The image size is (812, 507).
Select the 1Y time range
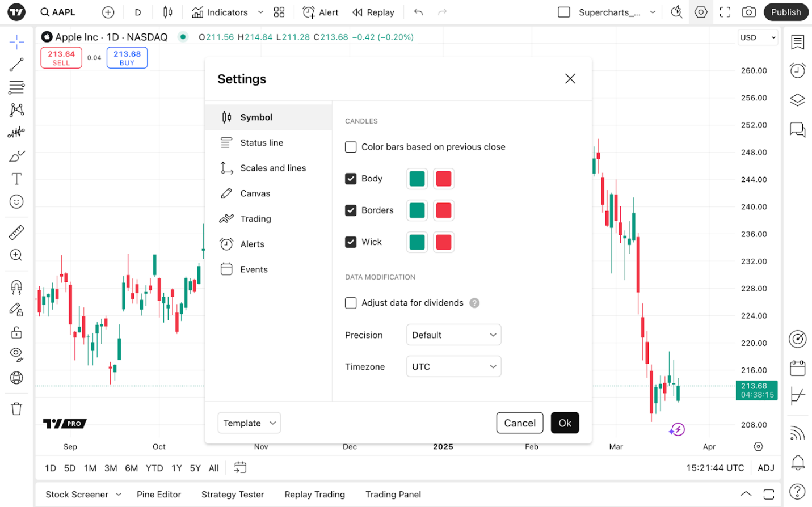[176, 468]
